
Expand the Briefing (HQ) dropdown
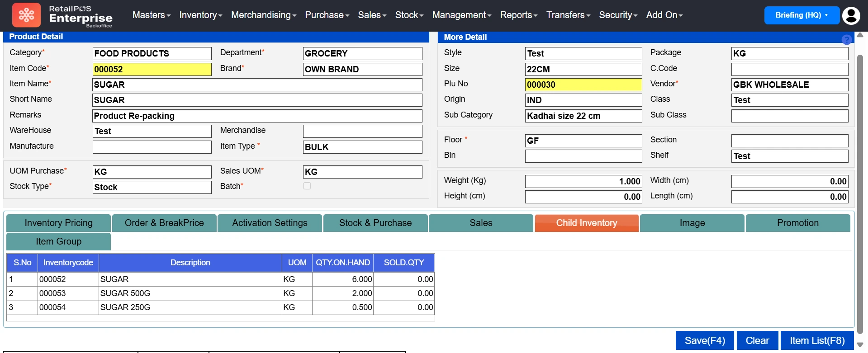click(801, 15)
